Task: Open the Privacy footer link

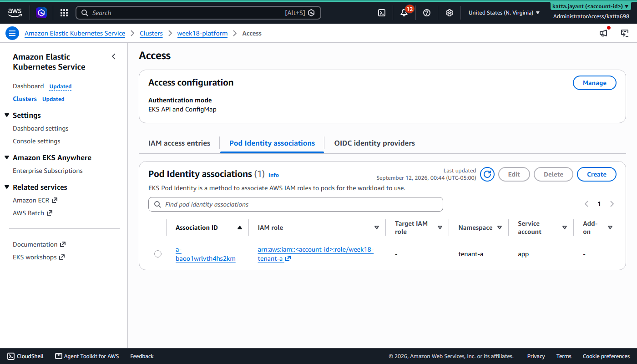Action: [536, 356]
